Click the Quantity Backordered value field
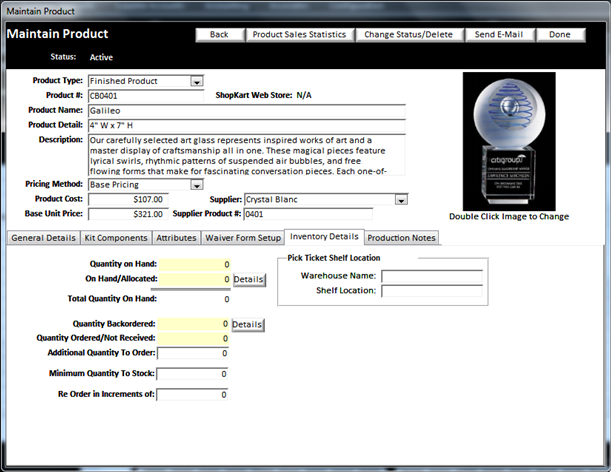This screenshot has width=611, height=472. [194, 324]
